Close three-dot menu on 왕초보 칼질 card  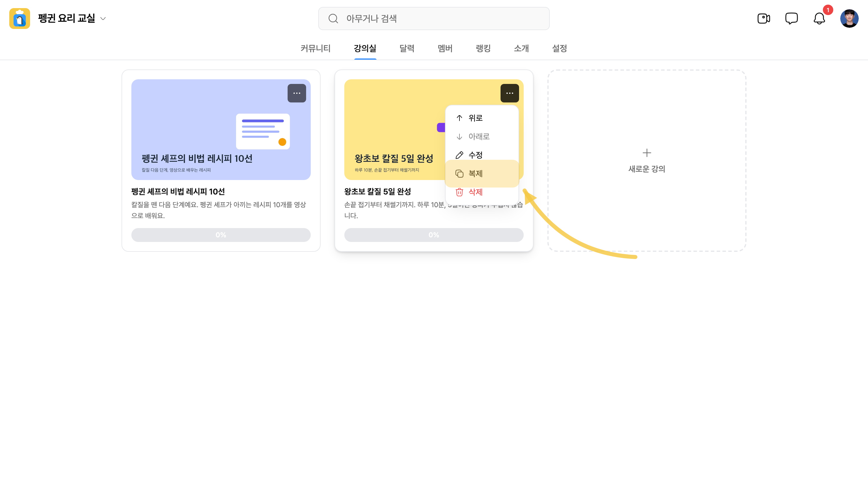(x=509, y=93)
